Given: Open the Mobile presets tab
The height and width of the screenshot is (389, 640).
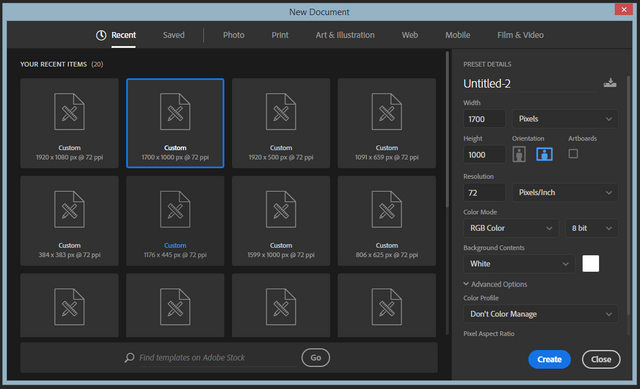Looking at the screenshot, I should (x=458, y=35).
